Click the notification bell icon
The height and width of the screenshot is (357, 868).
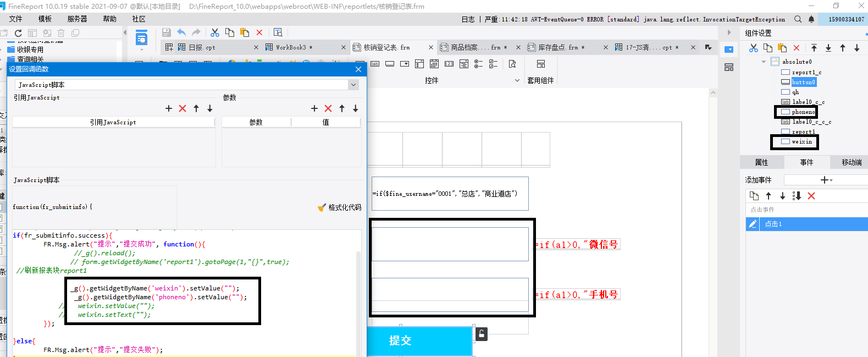(811, 19)
